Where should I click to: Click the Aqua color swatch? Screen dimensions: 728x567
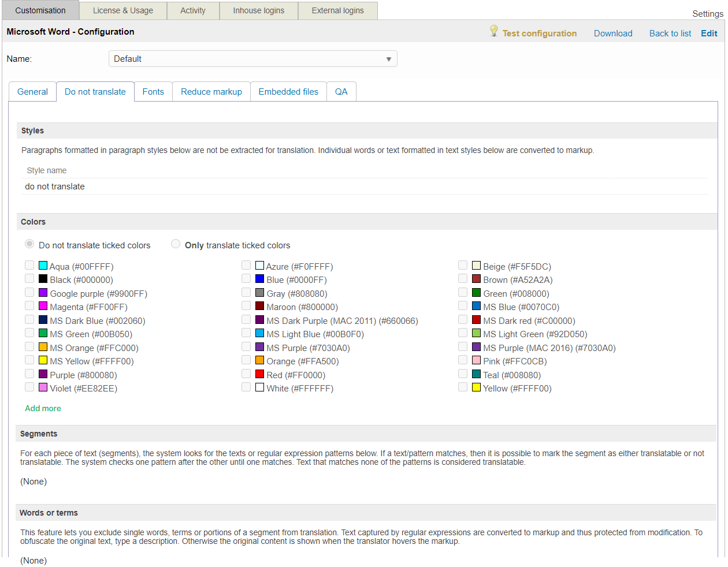tap(43, 266)
